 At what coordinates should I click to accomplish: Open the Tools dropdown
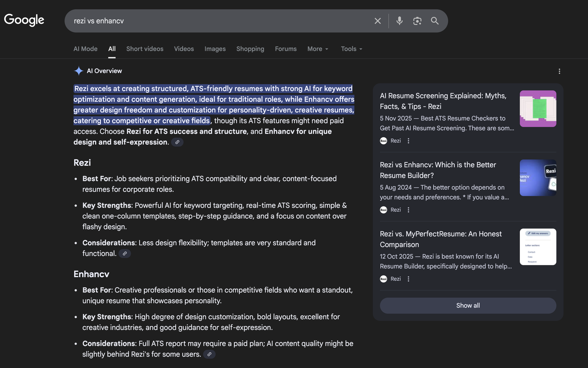click(x=351, y=49)
